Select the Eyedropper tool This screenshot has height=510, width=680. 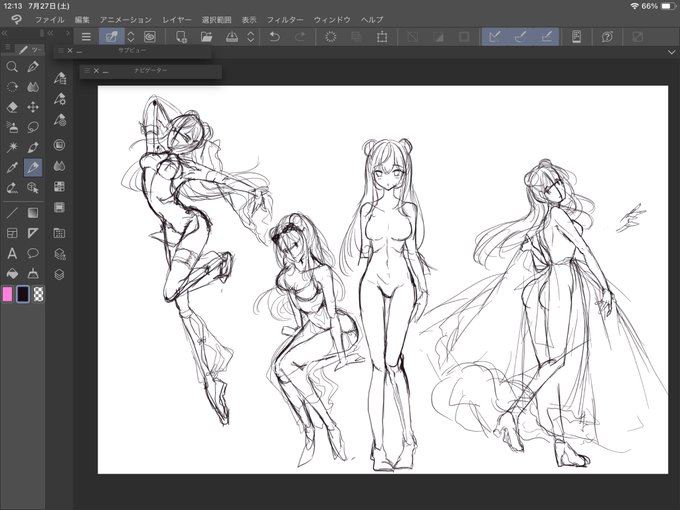12,167
